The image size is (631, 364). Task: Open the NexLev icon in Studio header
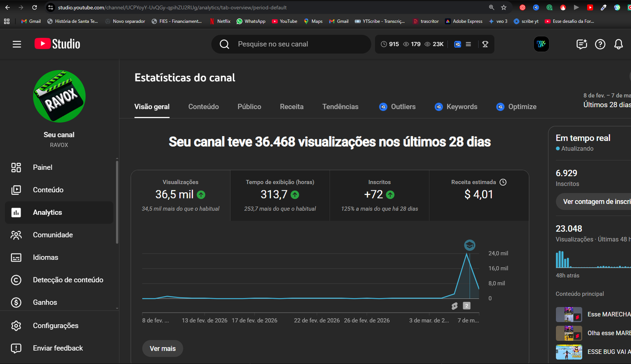541,44
